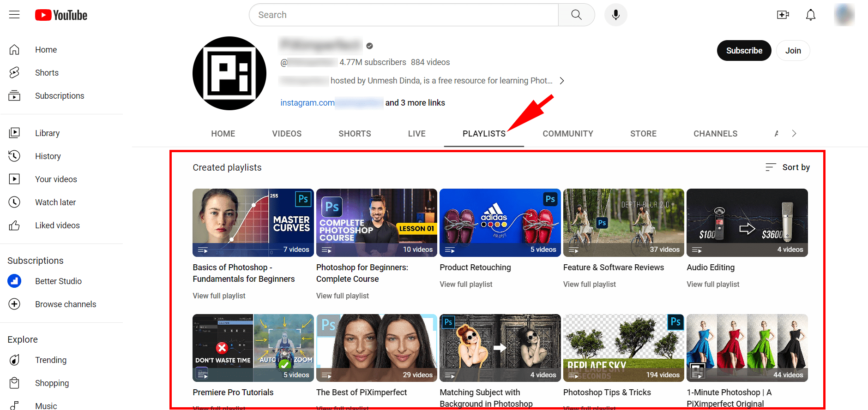Switch to the LIVE tab
This screenshot has height=410, width=868.
pos(416,133)
